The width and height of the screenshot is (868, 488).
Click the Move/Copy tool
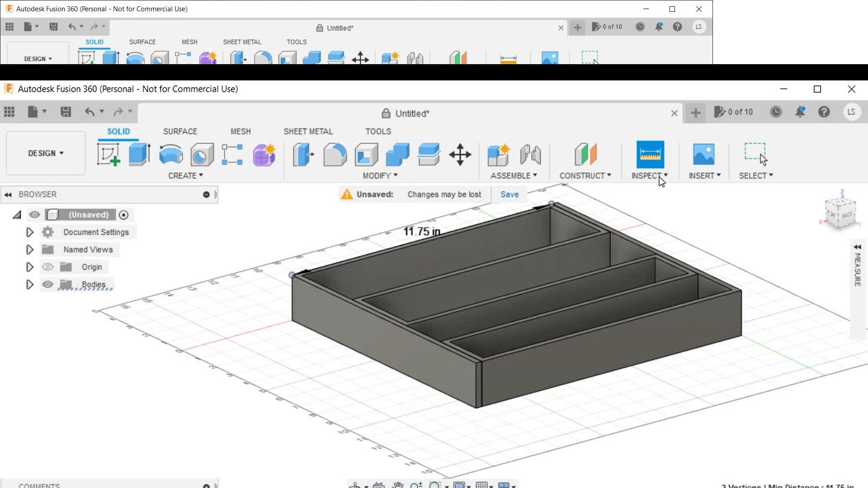(460, 155)
